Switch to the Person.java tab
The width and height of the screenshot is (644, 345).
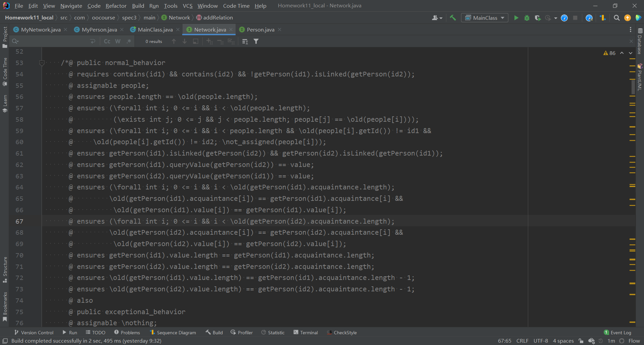coord(260,30)
